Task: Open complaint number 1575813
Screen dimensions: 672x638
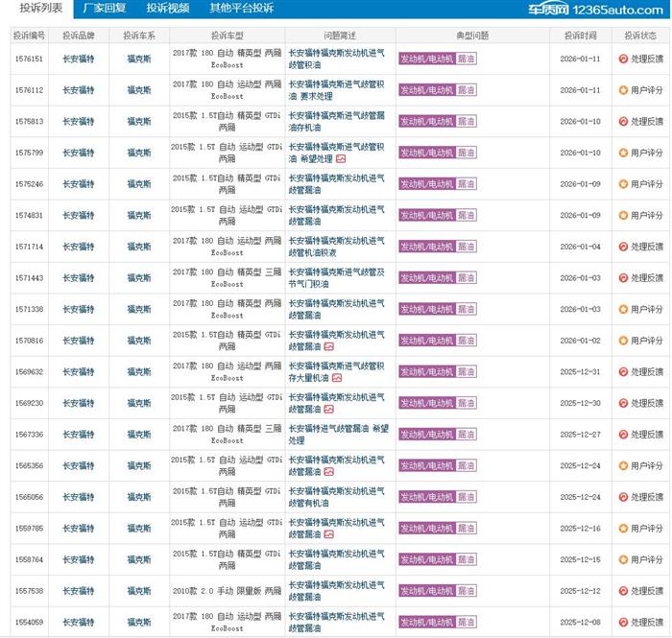Action: (x=29, y=122)
